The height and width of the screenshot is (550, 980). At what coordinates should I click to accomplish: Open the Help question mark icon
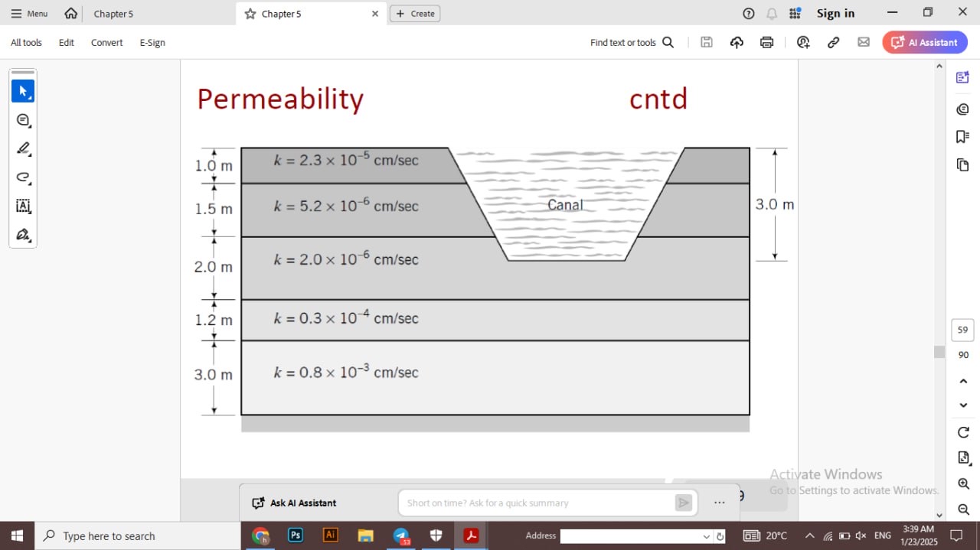(x=749, y=14)
